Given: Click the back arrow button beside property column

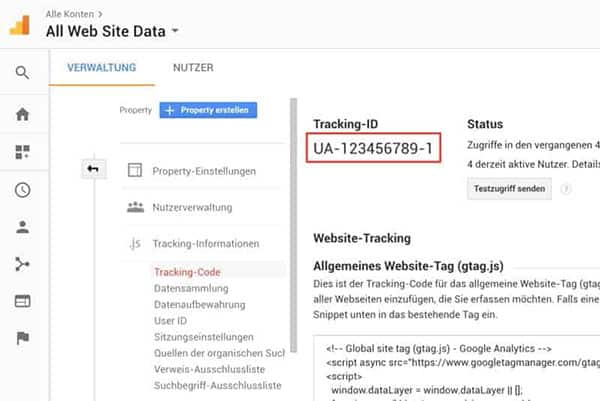Looking at the screenshot, I should click(x=93, y=170).
